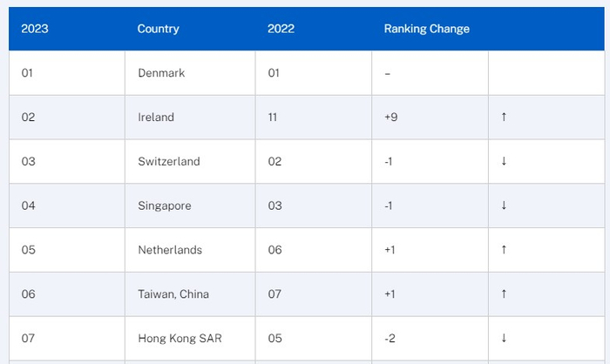Click the 2023 column header
Screen dimensions: 610x364
point(35,29)
